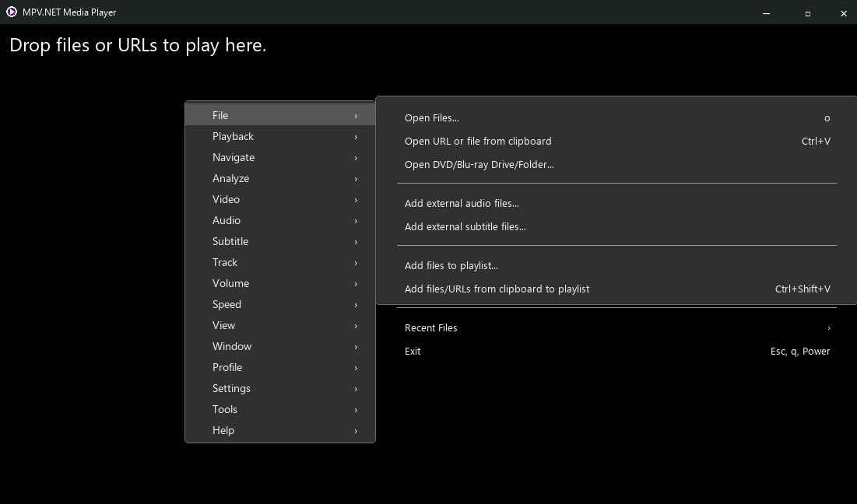857x504 pixels.
Task: Select Add files/URLs from clipboard to playlist
Action: point(616,289)
